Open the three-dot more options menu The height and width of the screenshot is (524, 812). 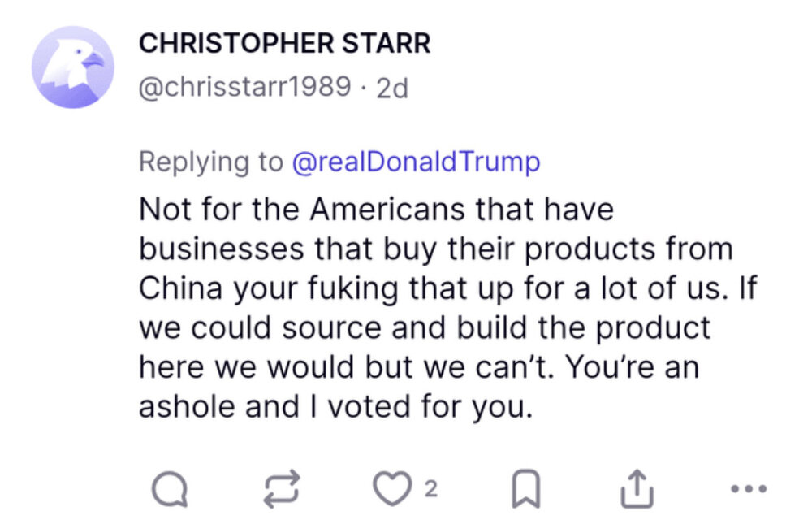(x=748, y=489)
